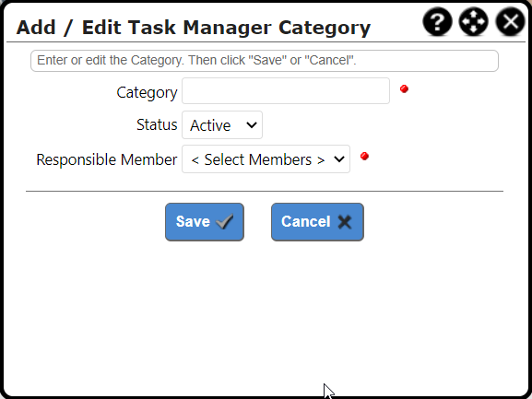Image resolution: width=532 pixels, height=399 pixels.
Task: Click the move dialog arrows icon
Action: (474, 22)
